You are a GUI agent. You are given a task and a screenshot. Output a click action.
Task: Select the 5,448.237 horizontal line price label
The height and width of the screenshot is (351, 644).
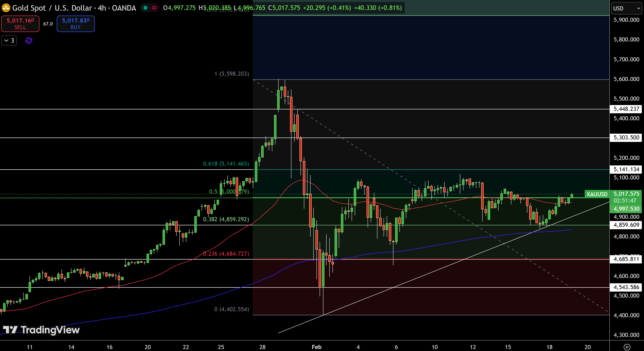point(626,109)
